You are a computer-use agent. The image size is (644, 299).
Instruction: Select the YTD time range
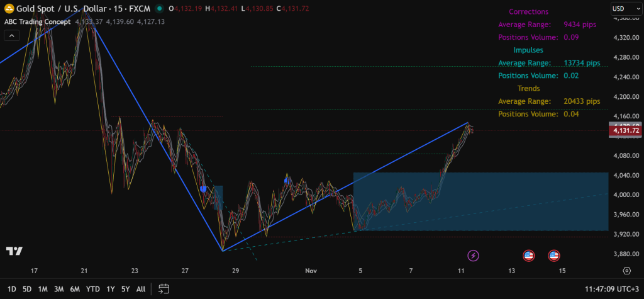92,289
